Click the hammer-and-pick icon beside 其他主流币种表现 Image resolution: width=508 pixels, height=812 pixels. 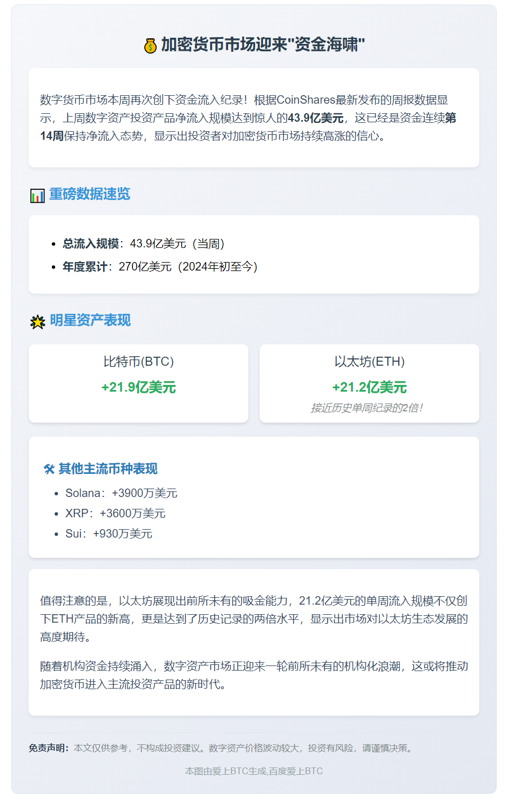pyautogui.click(x=50, y=468)
